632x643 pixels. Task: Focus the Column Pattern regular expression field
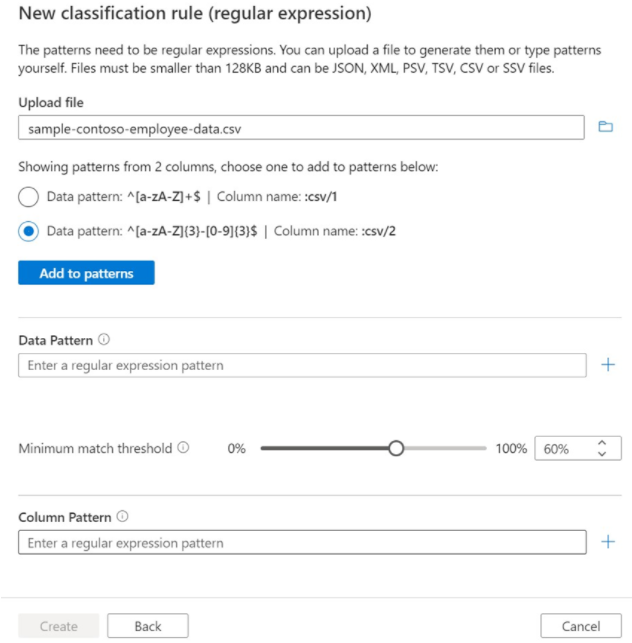(302, 543)
